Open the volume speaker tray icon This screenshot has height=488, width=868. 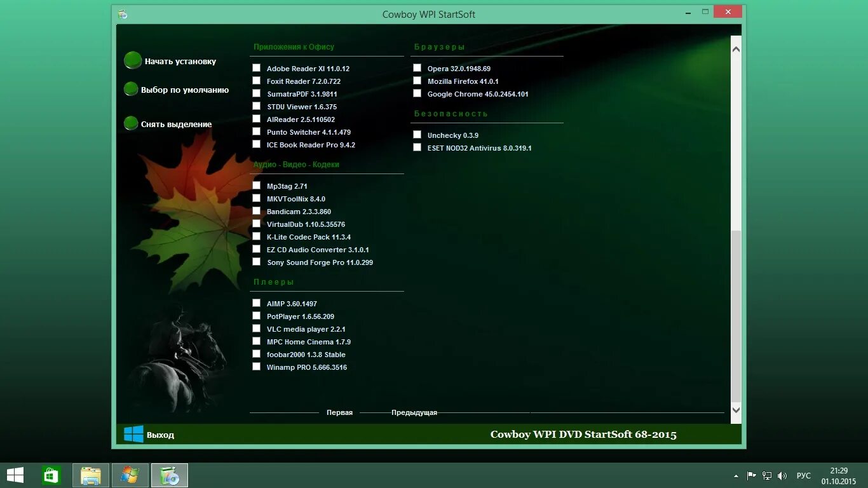pyautogui.click(x=782, y=475)
